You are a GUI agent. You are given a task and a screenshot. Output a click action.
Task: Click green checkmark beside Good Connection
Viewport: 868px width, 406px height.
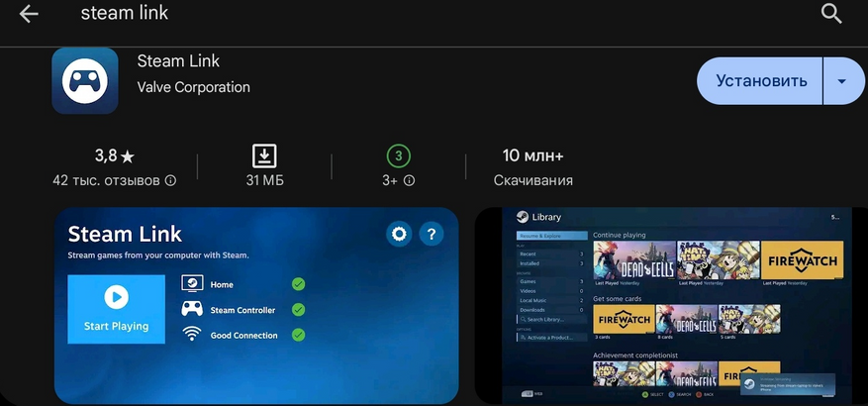[298, 335]
